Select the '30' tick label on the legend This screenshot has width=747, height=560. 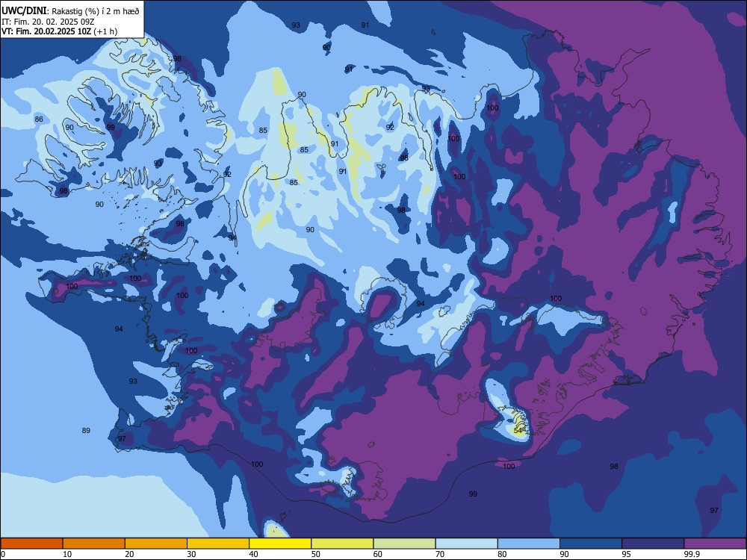coord(191,554)
